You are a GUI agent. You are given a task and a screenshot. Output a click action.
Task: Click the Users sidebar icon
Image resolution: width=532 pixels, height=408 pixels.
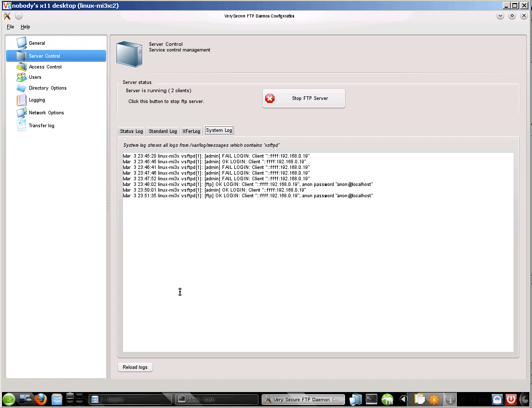[x=22, y=77]
